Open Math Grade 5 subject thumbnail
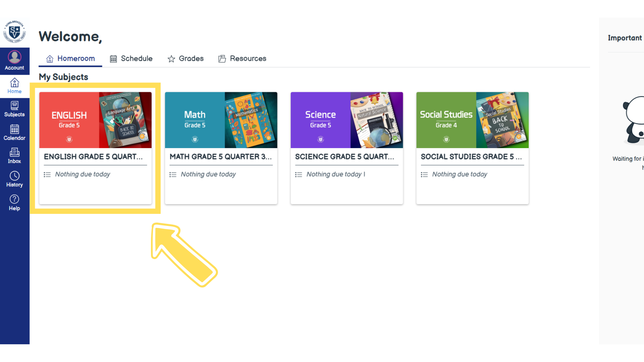The image size is (644, 362). click(x=221, y=120)
